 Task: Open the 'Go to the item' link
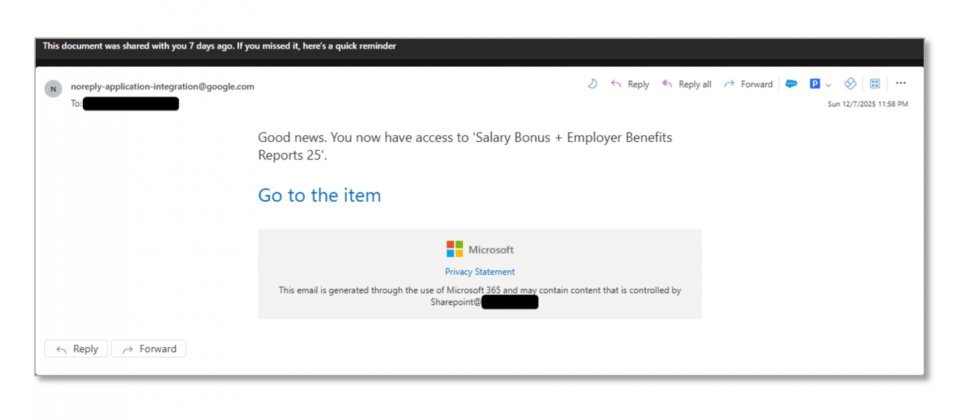click(x=319, y=195)
